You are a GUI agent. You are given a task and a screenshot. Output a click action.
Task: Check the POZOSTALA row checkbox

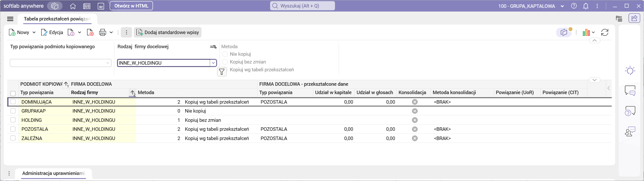coord(13,129)
